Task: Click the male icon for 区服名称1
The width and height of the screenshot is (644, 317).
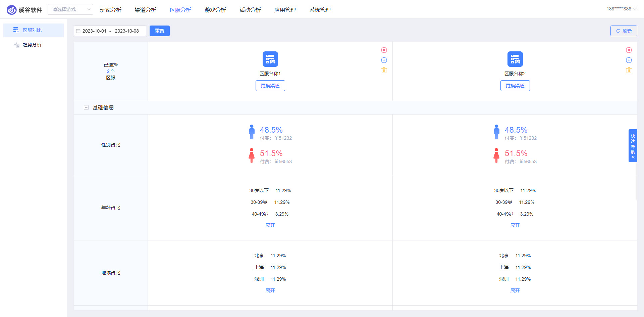Action: 252,132
